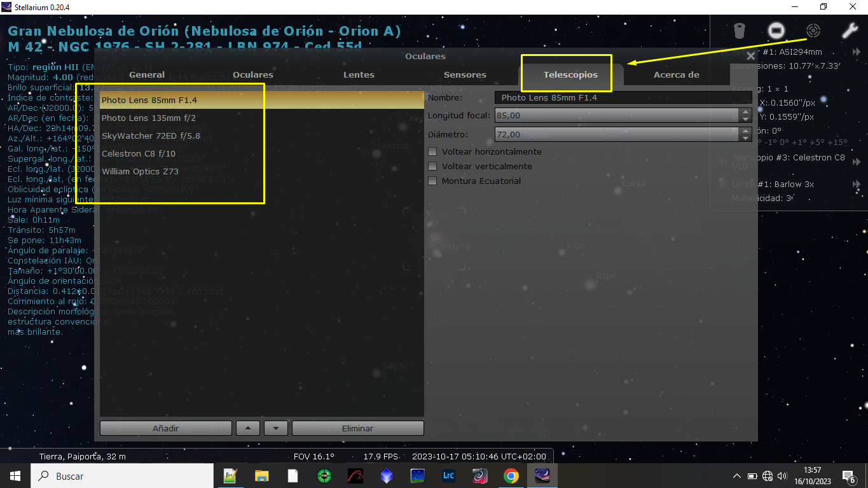The image size is (868, 488).
Task: Click the Longitud focal value field
Action: click(x=617, y=116)
